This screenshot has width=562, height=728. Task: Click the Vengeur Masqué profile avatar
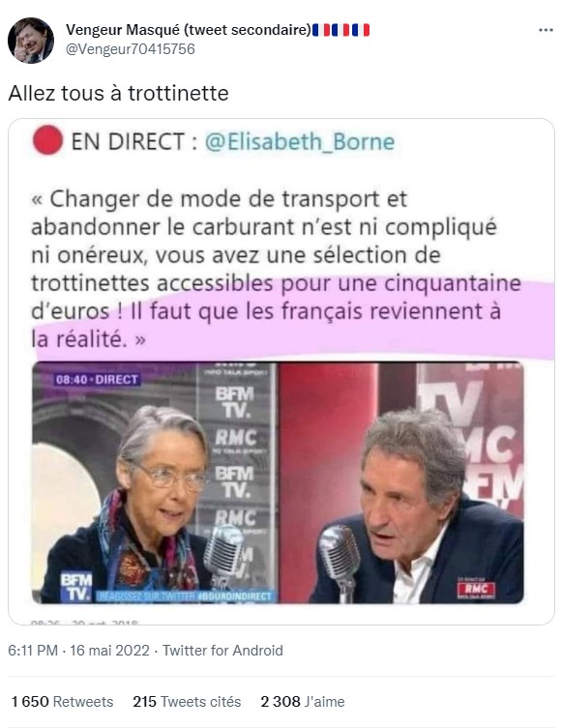click(x=31, y=41)
